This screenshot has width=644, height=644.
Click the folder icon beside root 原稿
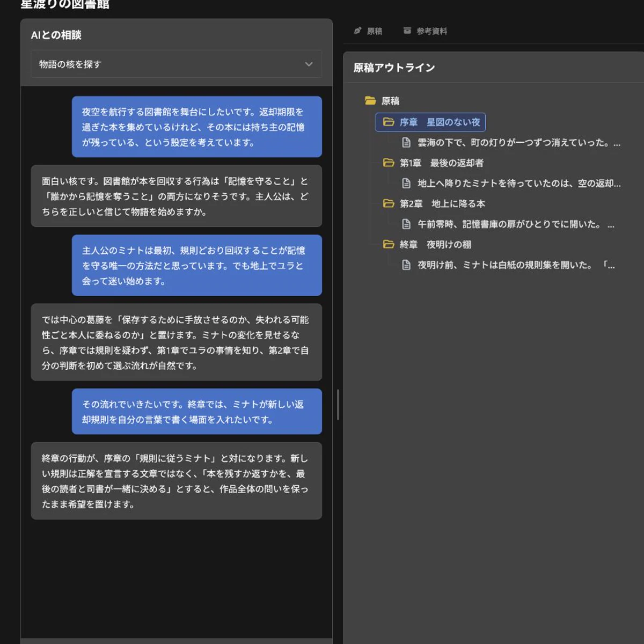370,100
